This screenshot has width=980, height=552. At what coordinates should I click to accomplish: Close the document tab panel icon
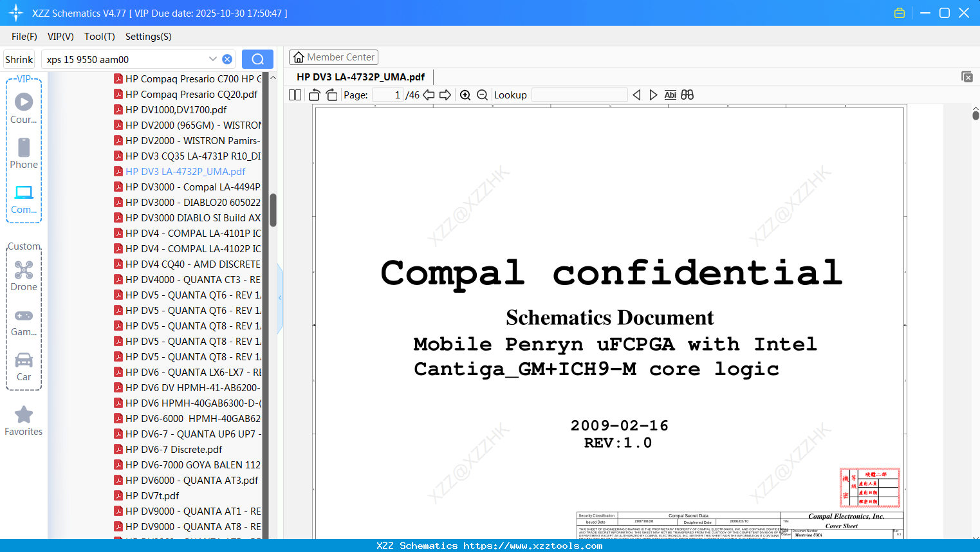click(x=967, y=77)
